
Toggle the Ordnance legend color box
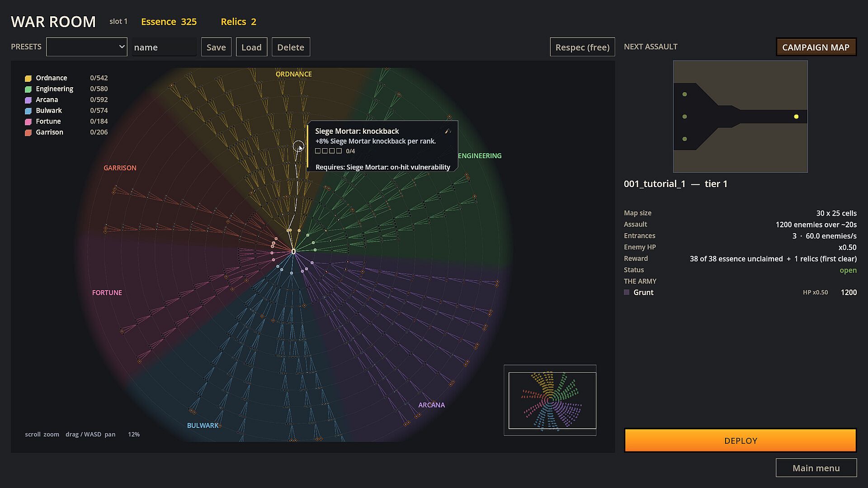(x=28, y=78)
